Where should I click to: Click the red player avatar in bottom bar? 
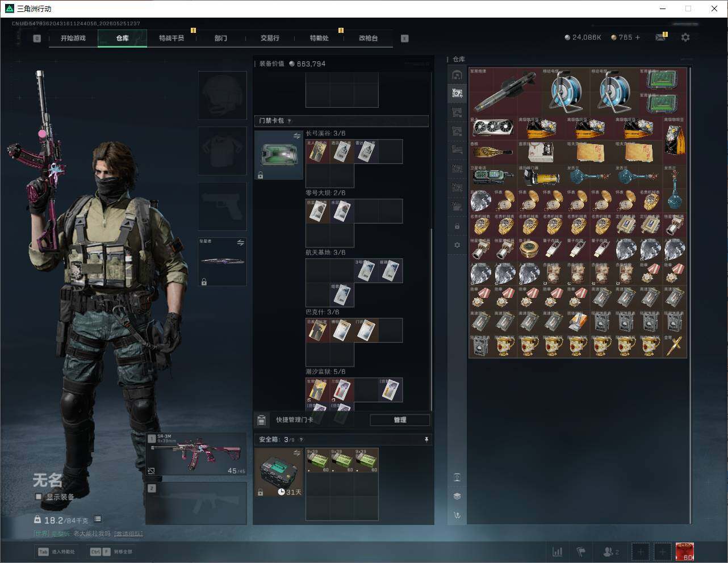coord(685,552)
